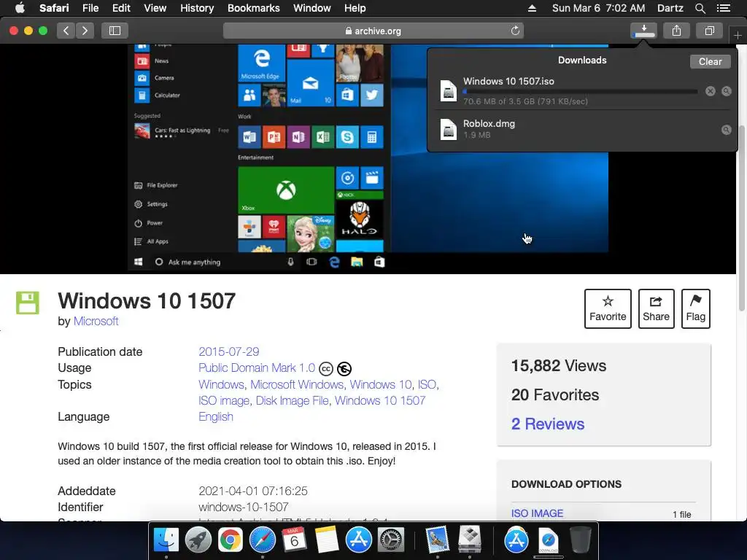Open the App Store from the Dock
Viewport: 747px width, 560px height.
(359, 540)
